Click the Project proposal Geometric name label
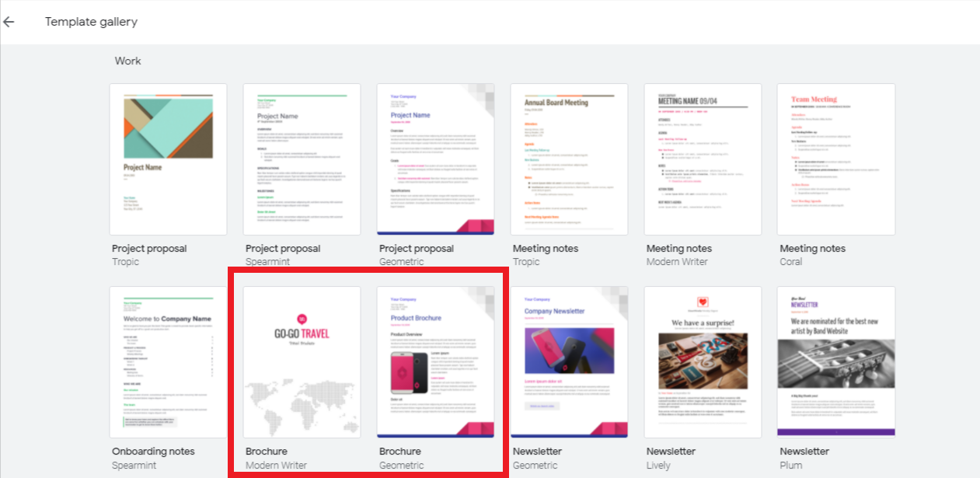Viewport: 980px width, 478px height. [417, 248]
